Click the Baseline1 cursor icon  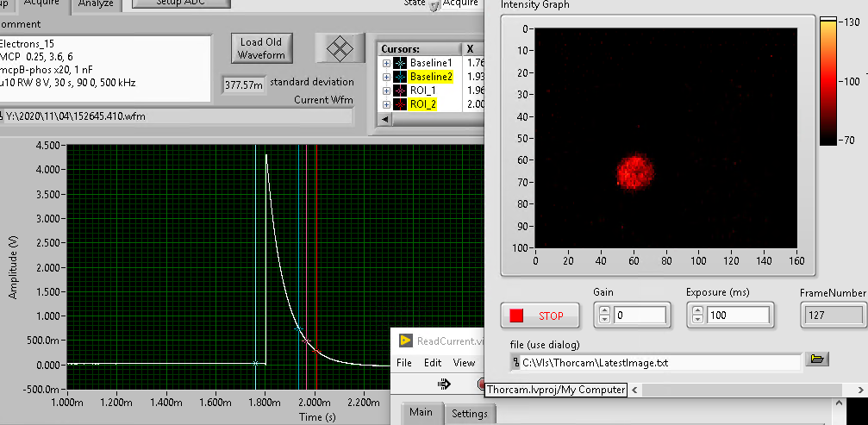400,64
